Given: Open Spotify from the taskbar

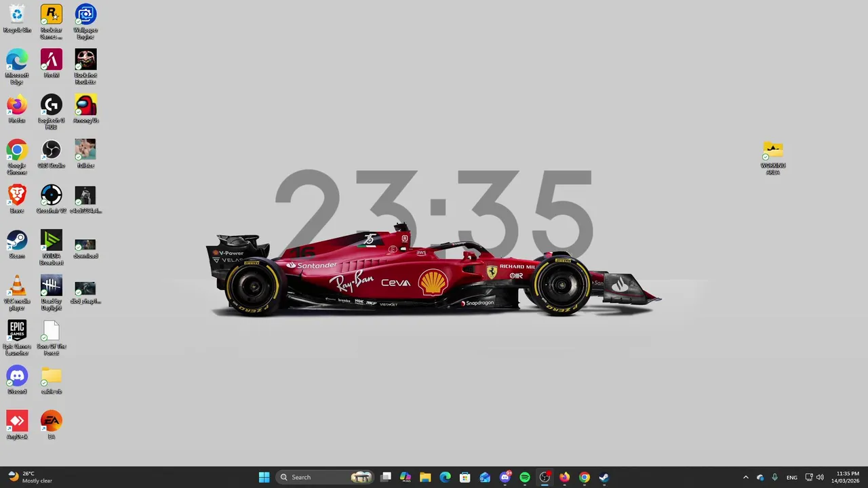Looking at the screenshot, I should coord(524,477).
